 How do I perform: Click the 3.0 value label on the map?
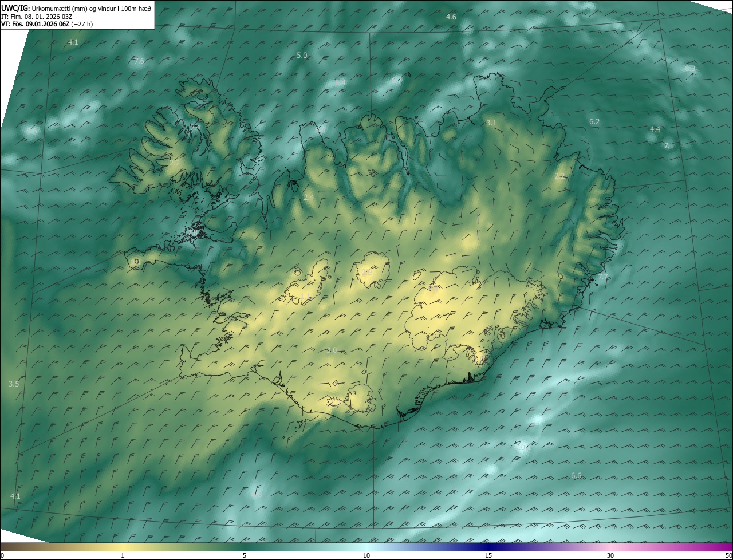(332, 350)
